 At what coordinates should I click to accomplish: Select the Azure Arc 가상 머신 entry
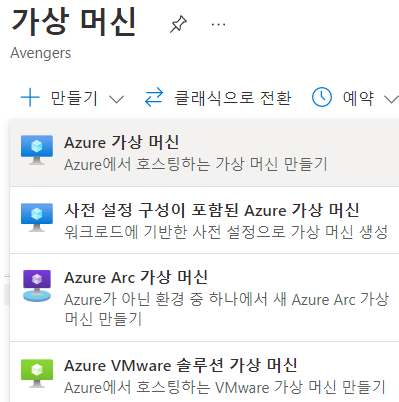[x=204, y=297]
